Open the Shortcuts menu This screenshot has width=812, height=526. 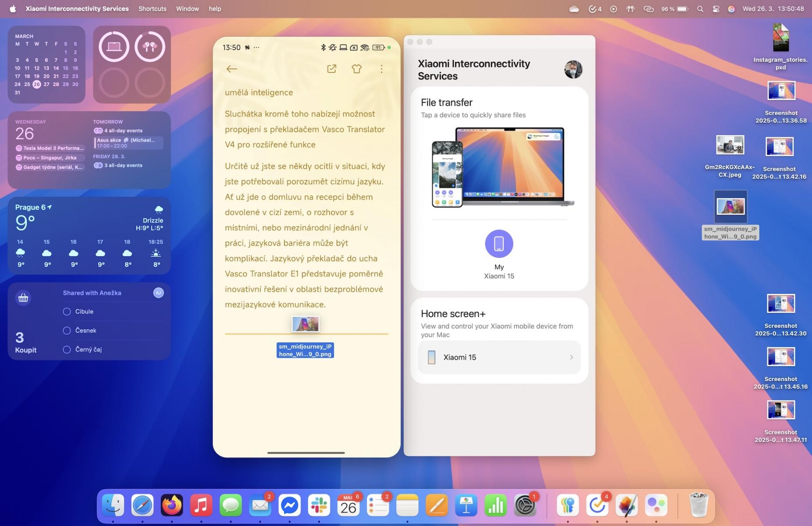tap(152, 9)
